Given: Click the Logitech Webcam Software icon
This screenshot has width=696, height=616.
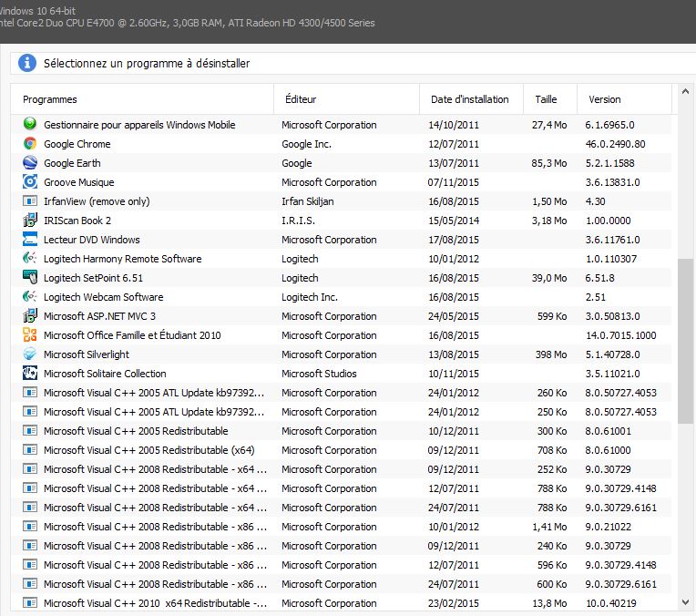Looking at the screenshot, I should [30, 296].
